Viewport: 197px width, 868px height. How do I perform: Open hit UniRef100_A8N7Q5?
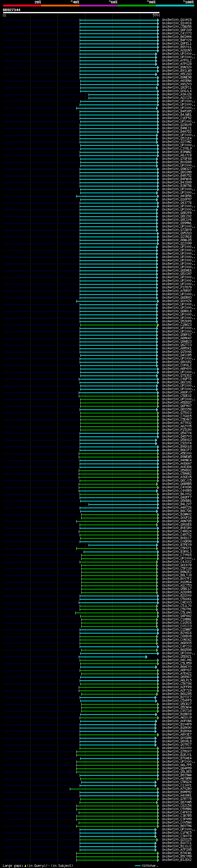pos(177,521)
